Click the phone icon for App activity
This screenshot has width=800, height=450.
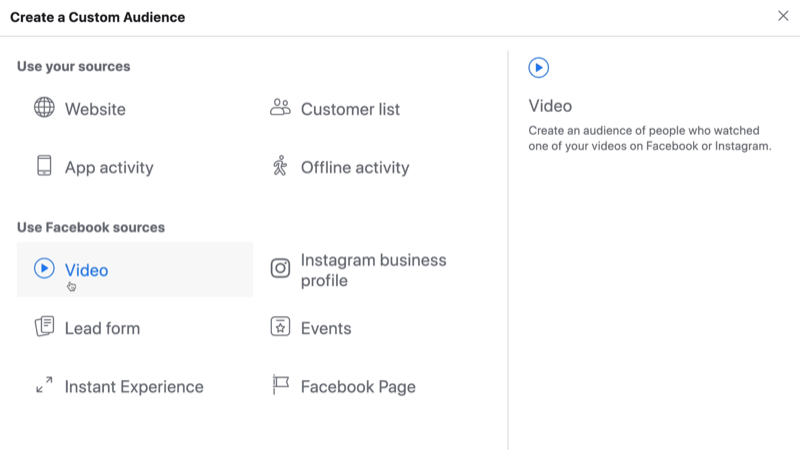point(44,166)
